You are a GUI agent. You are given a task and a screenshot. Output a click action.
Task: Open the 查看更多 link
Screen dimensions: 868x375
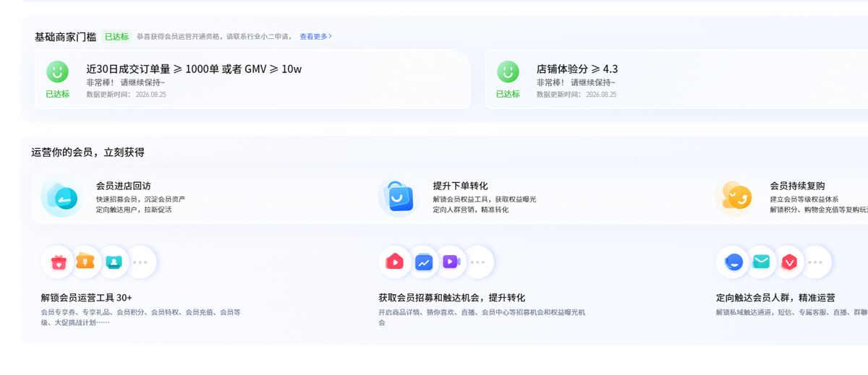(x=316, y=36)
